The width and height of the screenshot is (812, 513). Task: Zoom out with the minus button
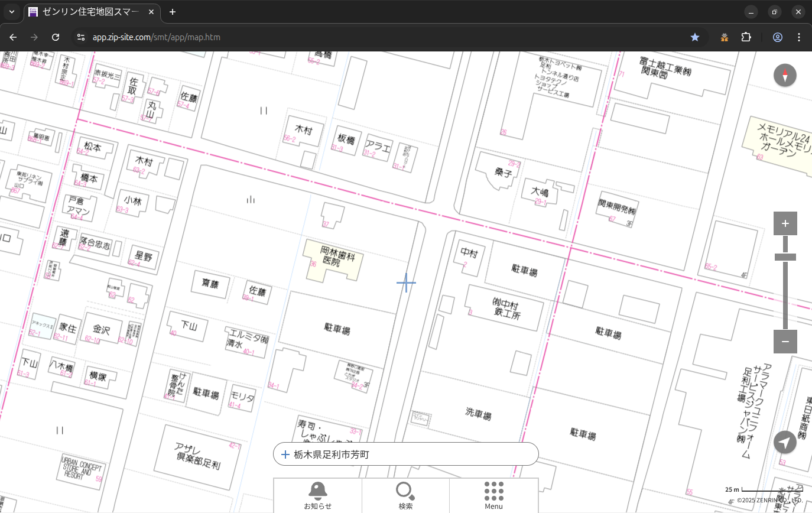(x=785, y=342)
